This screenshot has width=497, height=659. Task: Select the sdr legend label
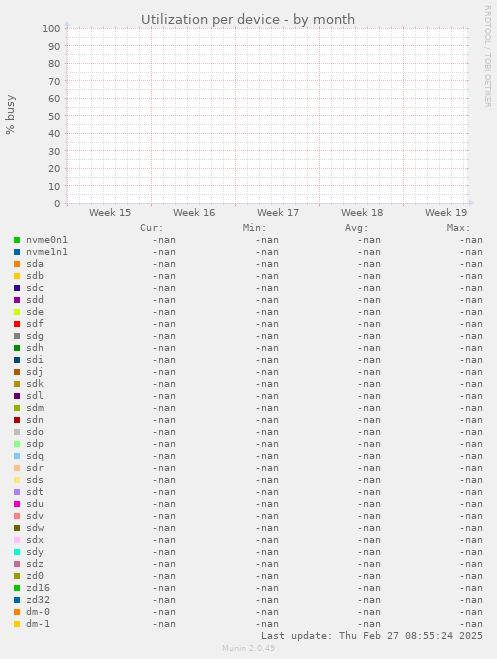[x=35, y=468]
